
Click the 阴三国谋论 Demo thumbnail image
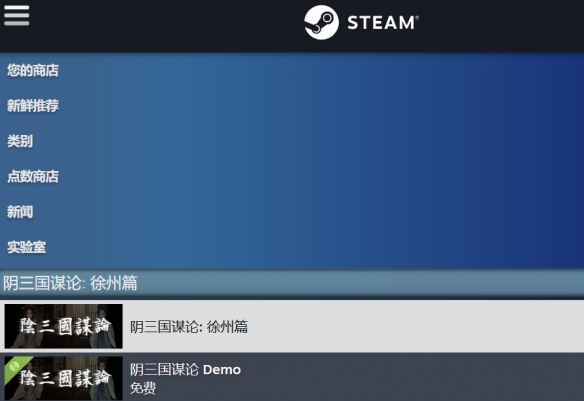click(63, 378)
